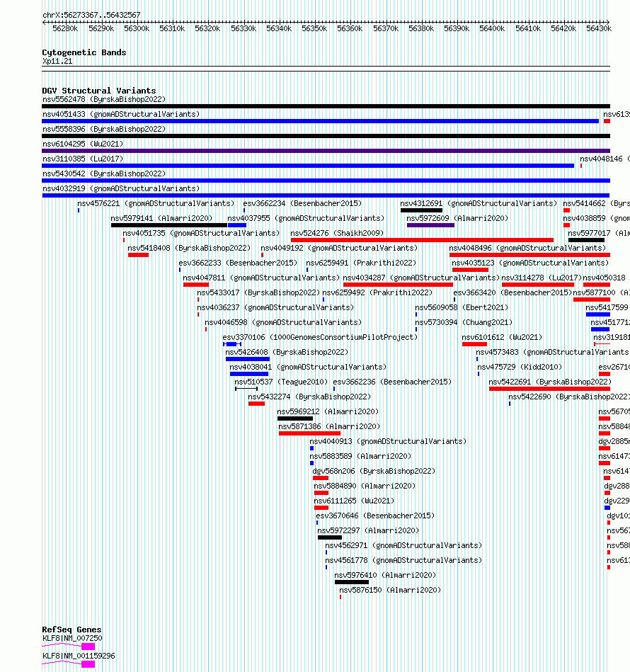The image size is (630, 672).
Task: Select the KLF8|NM_001159296 gene exon box
Action: click(88, 664)
